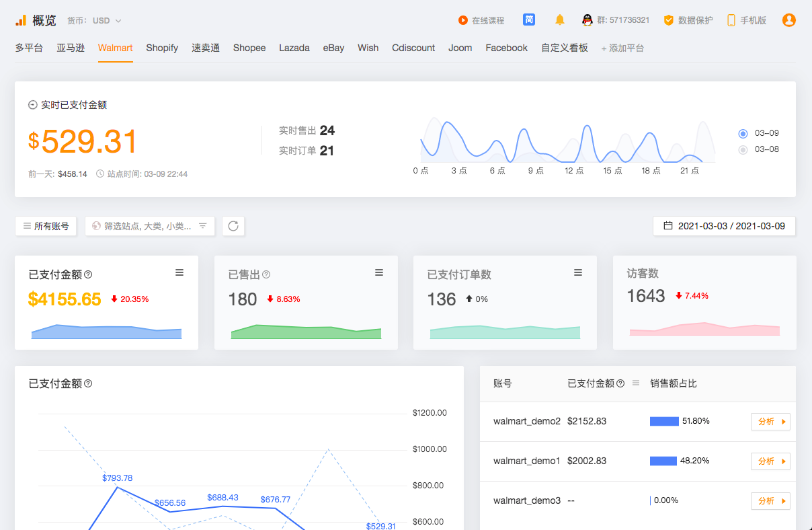812x530 pixels.
Task: Switch to the 亚马逊 tab
Action: point(71,48)
